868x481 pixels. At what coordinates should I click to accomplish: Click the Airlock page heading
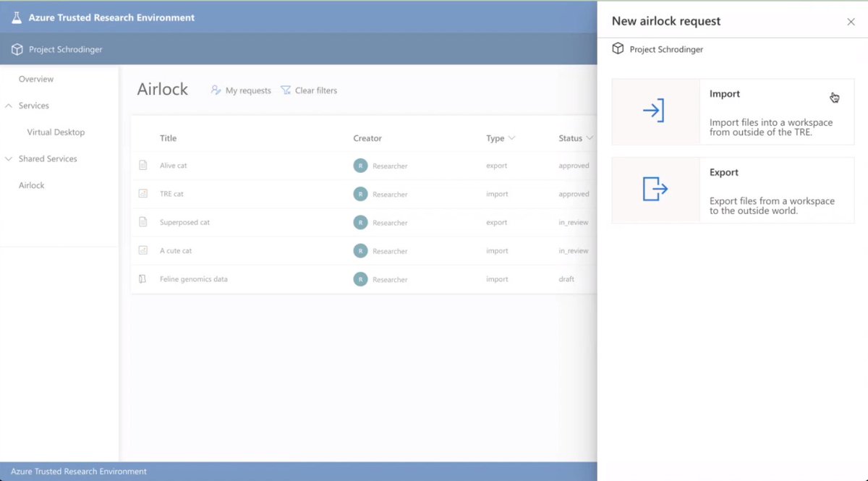[x=163, y=90]
